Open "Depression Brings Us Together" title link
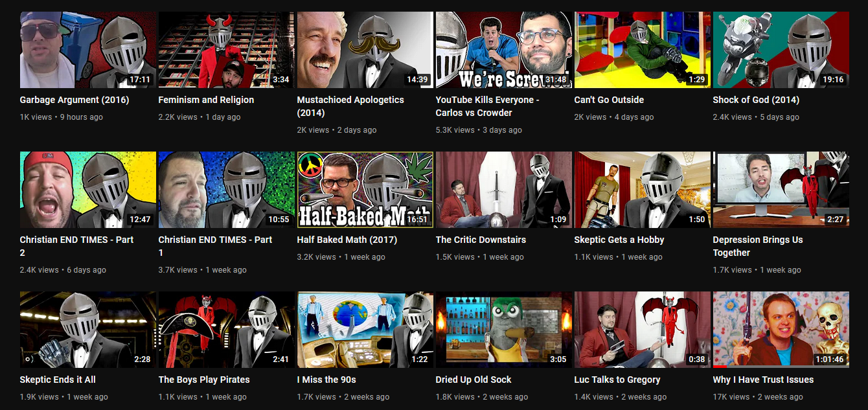Viewport: 868px width, 410px height. click(758, 246)
